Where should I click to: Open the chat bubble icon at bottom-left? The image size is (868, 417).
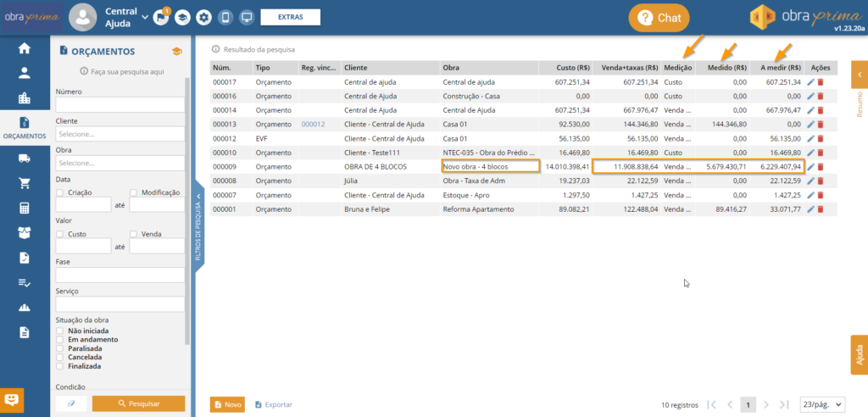click(x=12, y=398)
